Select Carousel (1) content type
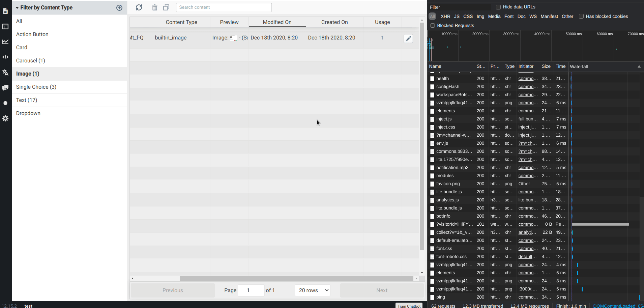Viewport: 644px width, 308px height. tap(70, 61)
